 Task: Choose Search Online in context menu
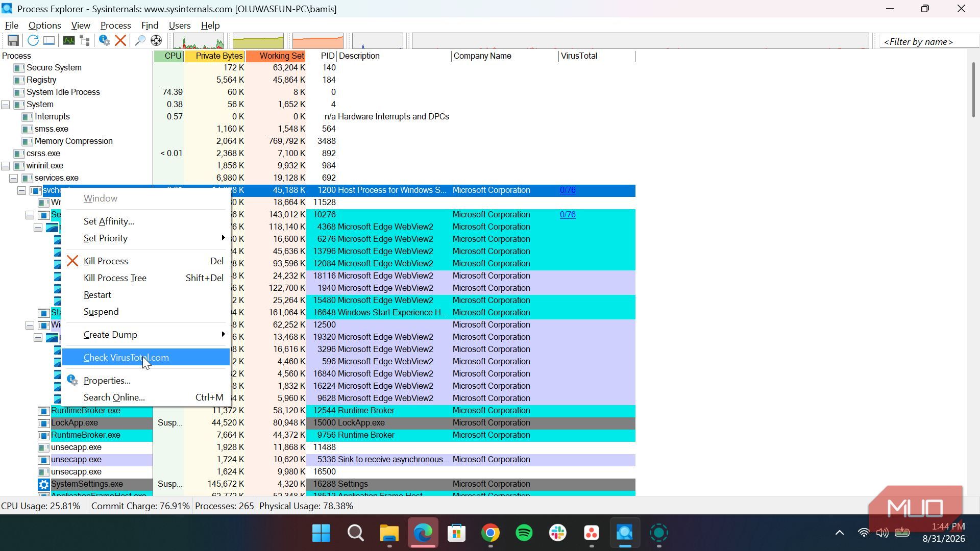146,397
